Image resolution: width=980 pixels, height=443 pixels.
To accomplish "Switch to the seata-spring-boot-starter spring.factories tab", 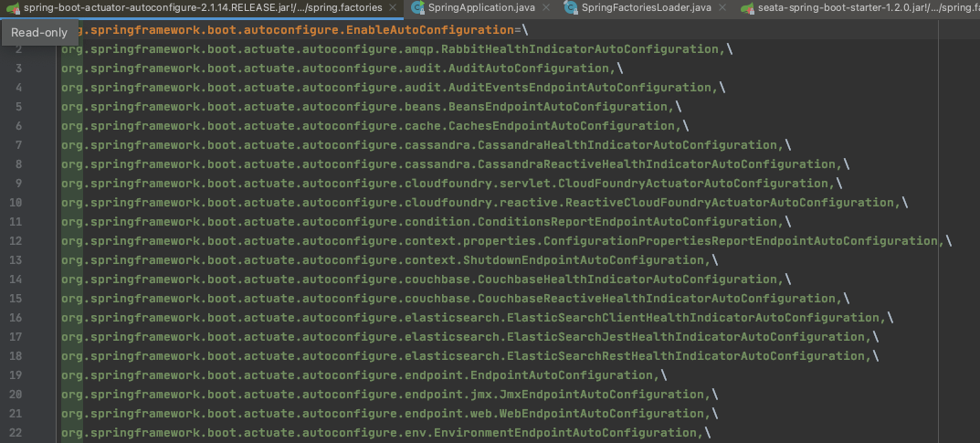I will (868, 8).
